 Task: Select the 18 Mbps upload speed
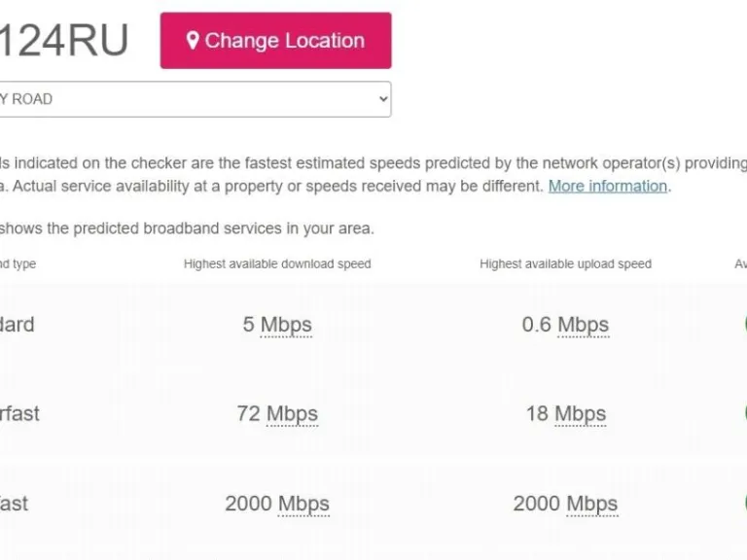point(565,413)
